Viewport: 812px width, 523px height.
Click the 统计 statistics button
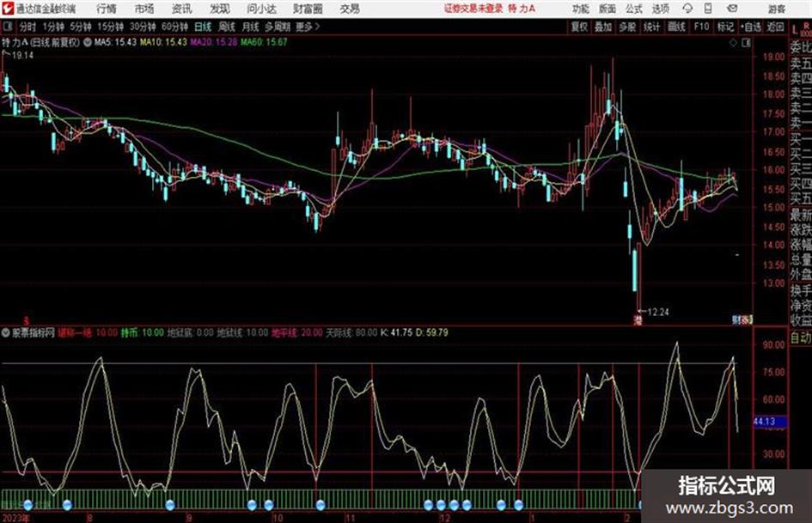pyautogui.click(x=651, y=27)
